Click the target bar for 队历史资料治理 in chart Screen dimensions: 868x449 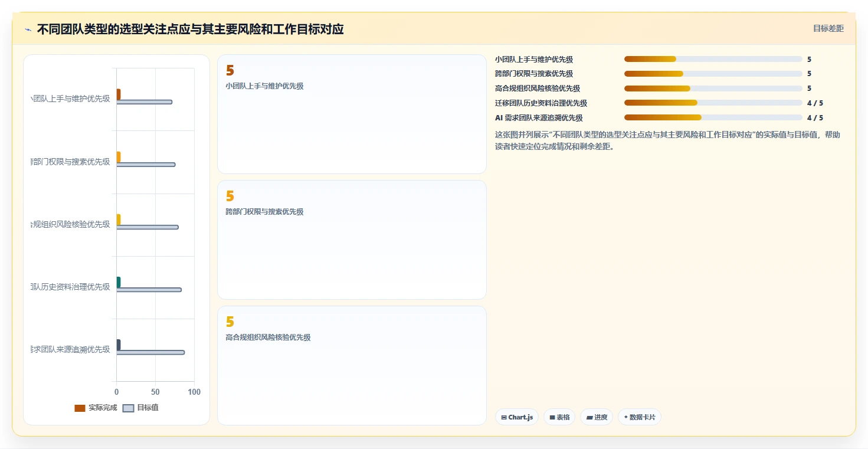pyautogui.click(x=149, y=290)
